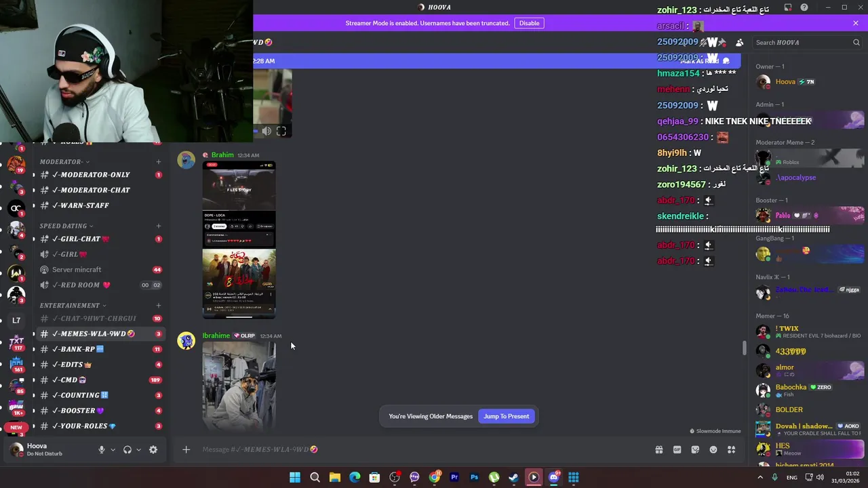Open Babochka member profile
The image size is (868, 488).
tap(807, 390)
